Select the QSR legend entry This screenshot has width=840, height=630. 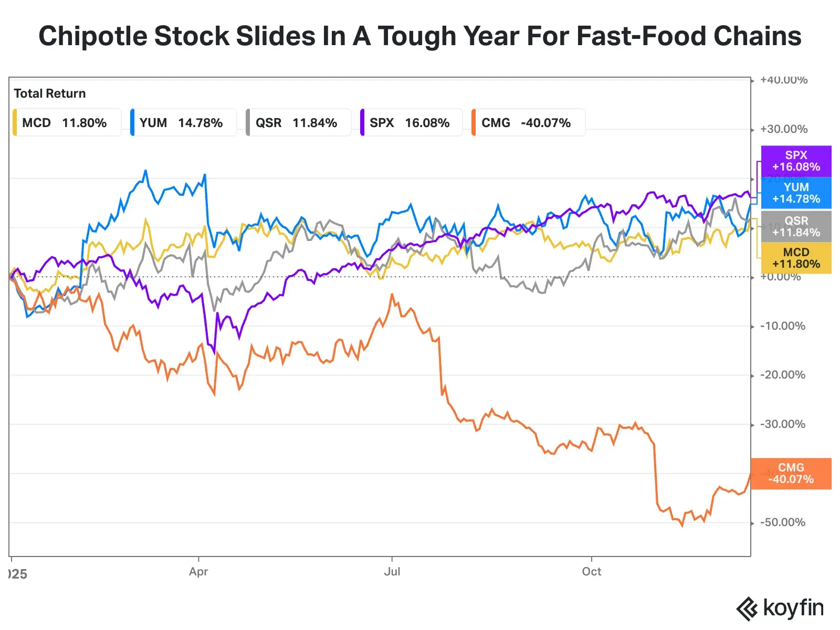click(x=298, y=123)
